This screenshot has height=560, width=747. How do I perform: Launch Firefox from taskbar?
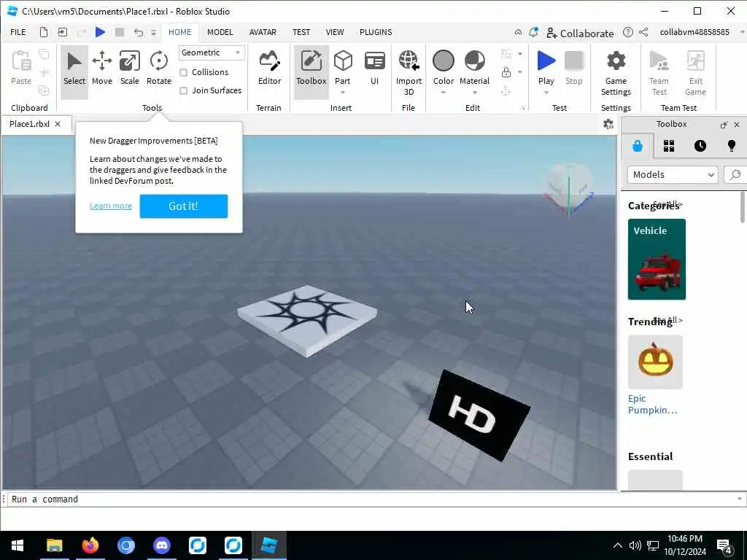(90, 545)
